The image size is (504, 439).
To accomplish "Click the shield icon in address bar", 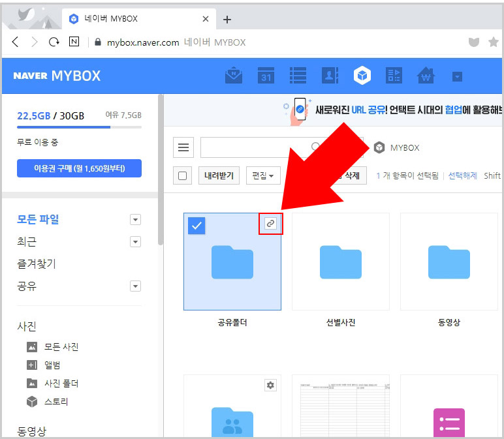I will point(474,42).
